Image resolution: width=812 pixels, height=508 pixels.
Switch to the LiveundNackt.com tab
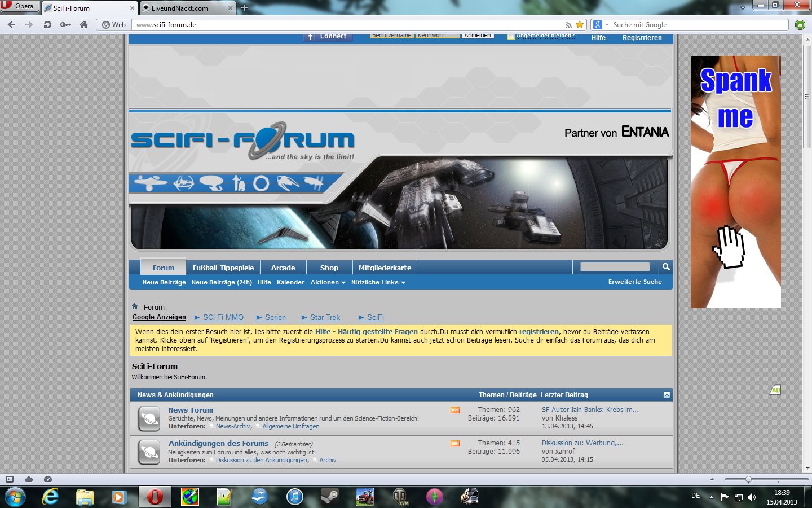pyautogui.click(x=179, y=8)
